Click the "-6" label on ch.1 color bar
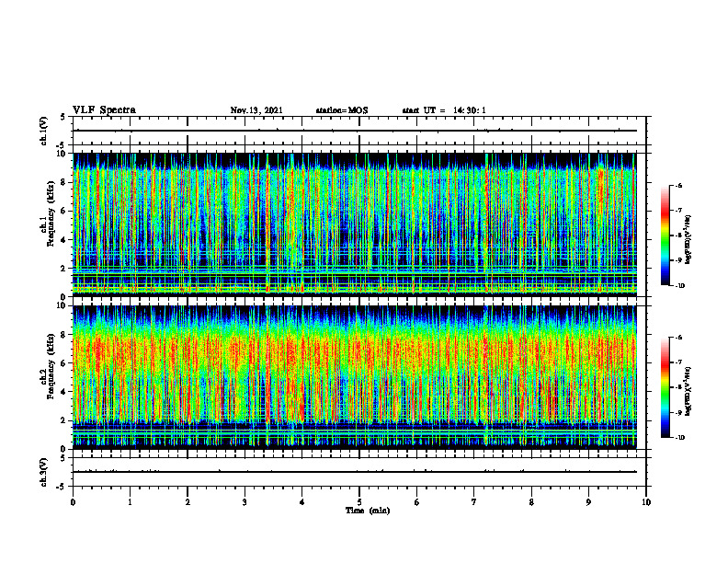728x563 pixels. coord(678,185)
